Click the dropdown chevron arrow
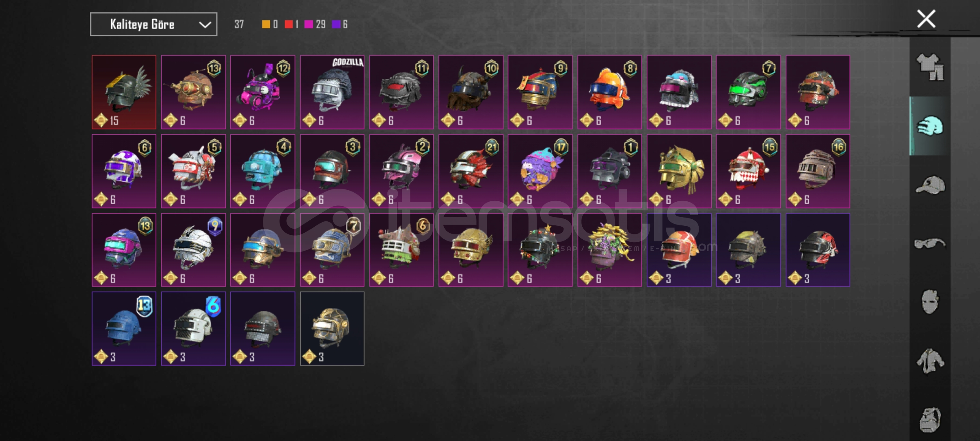980x441 pixels. (205, 25)
